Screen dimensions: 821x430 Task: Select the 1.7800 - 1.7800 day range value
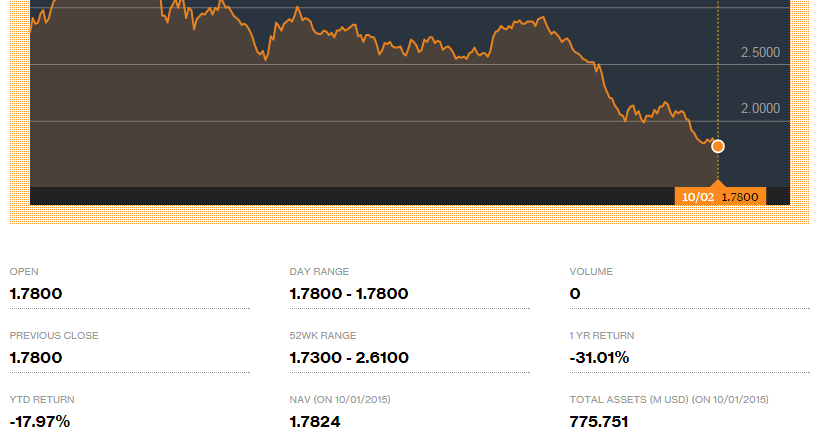348,293
